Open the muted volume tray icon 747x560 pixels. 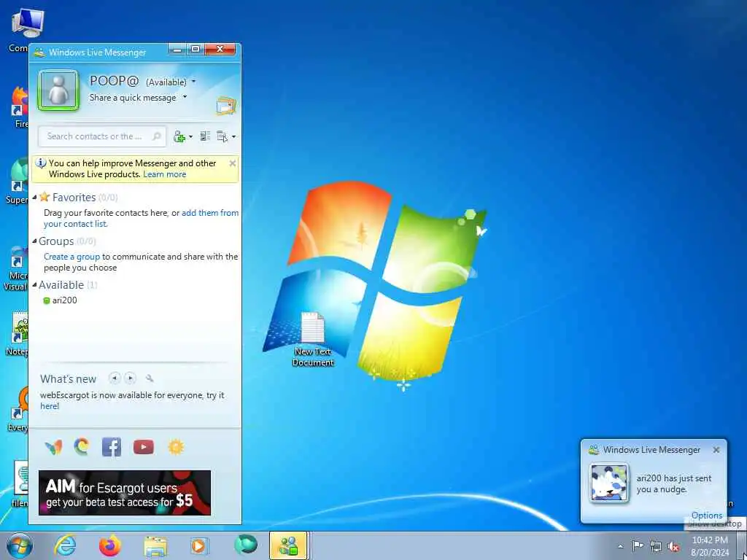(x=673, y=546)
